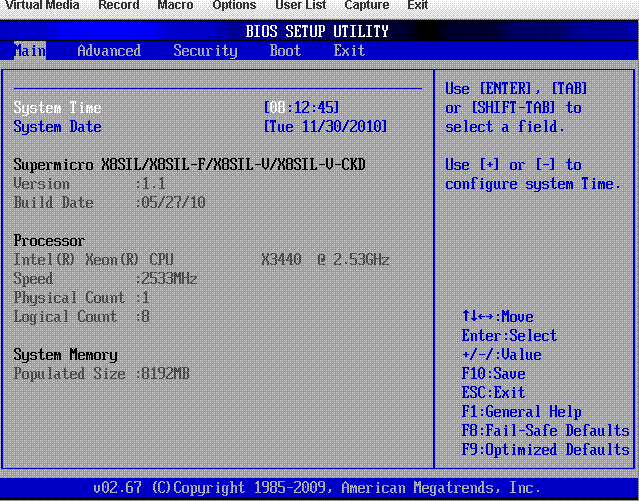Open the Virtual Media menu

coord(42,5)
